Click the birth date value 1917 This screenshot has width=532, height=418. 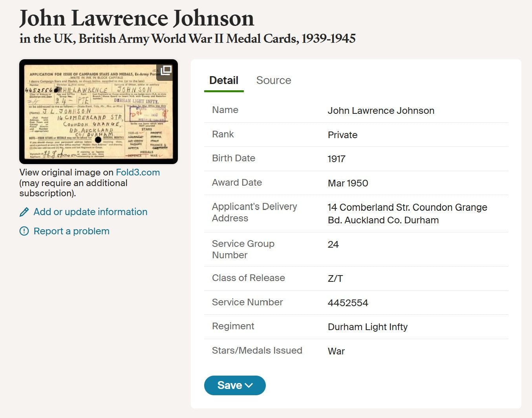tap(336, 159)
